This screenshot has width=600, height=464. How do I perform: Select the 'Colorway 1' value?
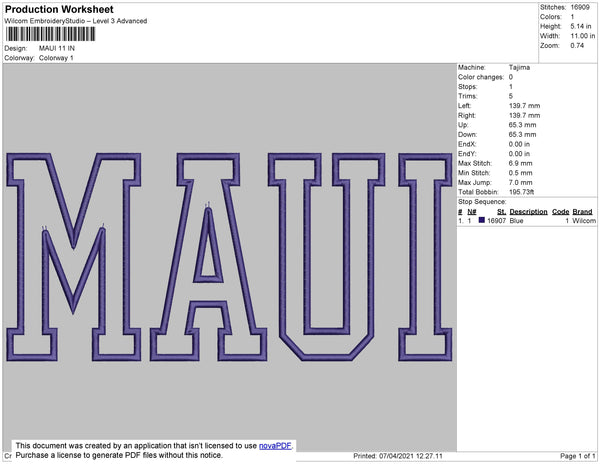pyautogui.click(x=56, y=58)
